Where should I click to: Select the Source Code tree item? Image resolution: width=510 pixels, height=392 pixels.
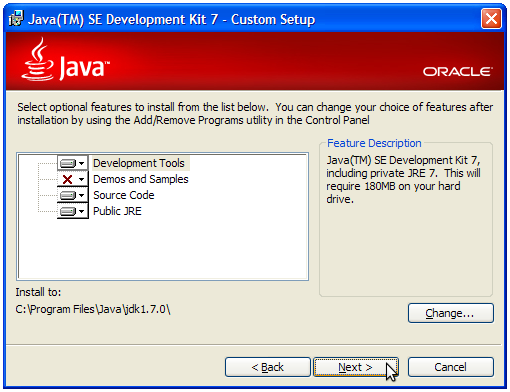point(124,195)
